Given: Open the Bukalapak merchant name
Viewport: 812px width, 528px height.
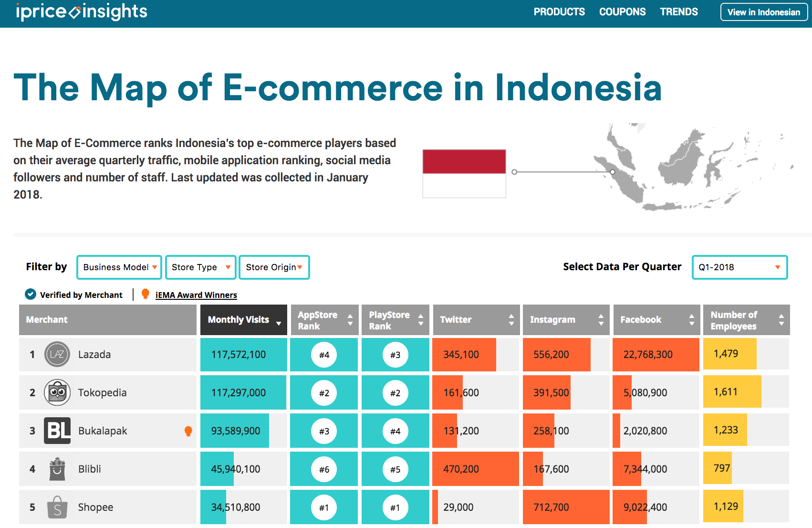Looking at the screenshot, I should [103, 431].
